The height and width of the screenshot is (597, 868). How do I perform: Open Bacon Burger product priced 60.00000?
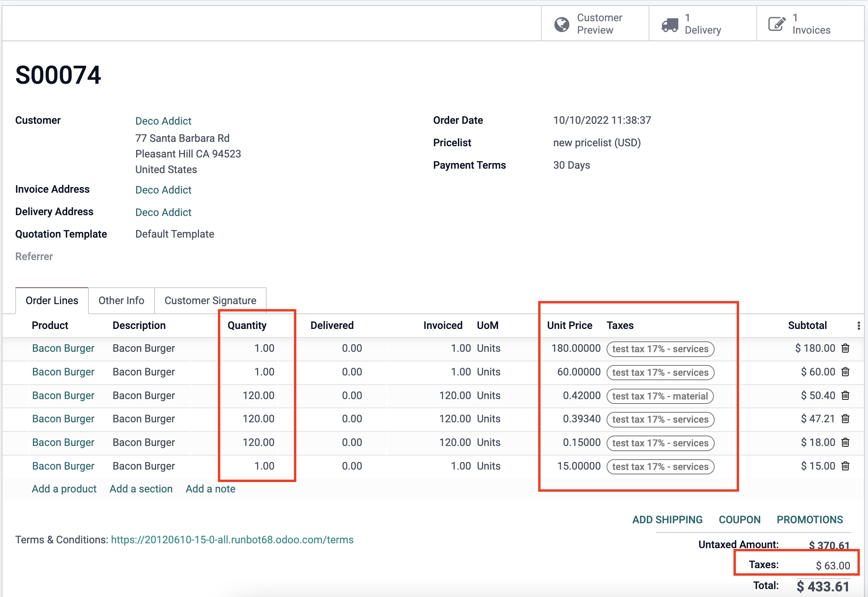pyautogui.click(x=63, y=372)
